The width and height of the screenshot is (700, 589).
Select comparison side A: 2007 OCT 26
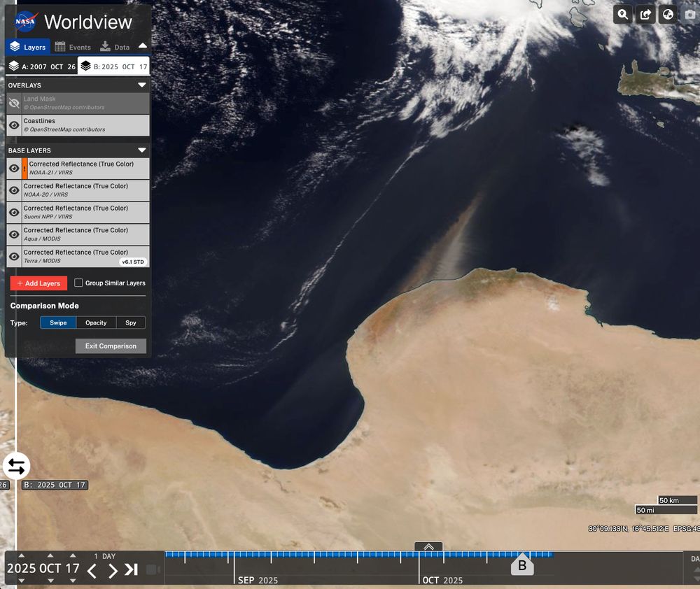click(42, 66)
